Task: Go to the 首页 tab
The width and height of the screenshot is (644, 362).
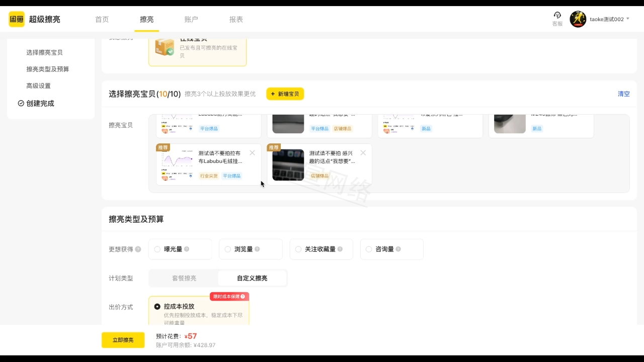Action: click(x=102, y=19)
